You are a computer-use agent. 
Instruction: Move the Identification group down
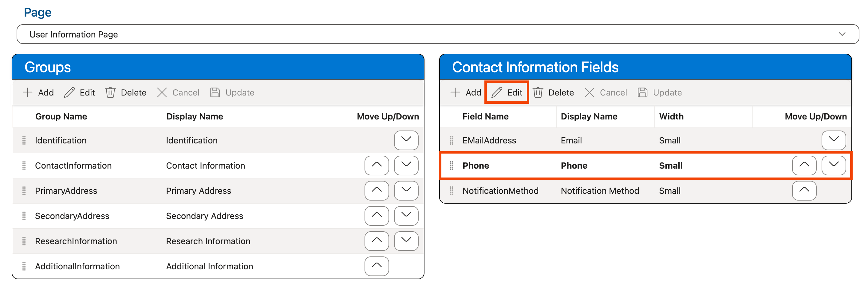coord(406,140)
